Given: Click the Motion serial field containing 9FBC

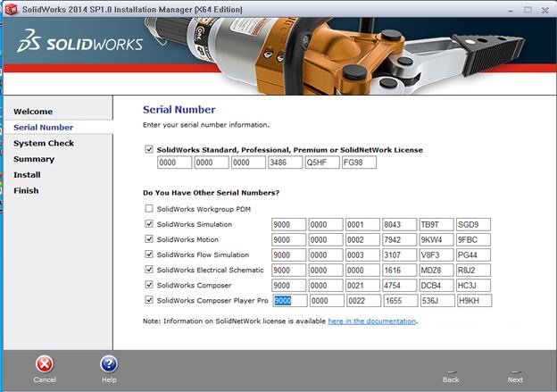Looking at the screenshot, I should click(473, 240).
